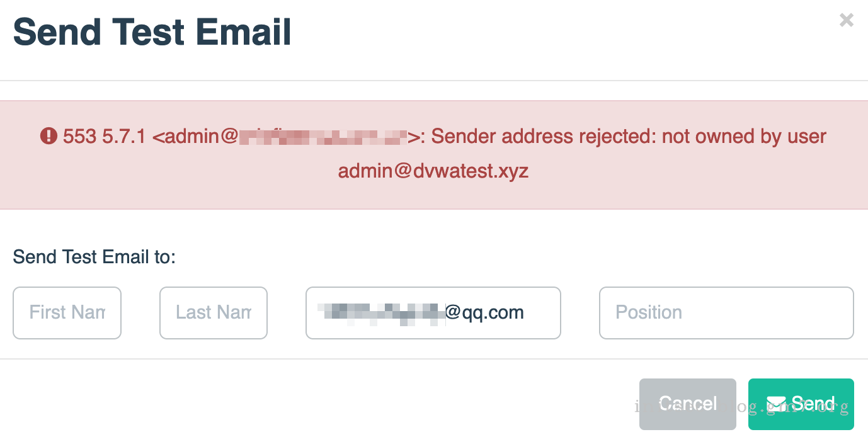Click the "not owned by user" text
The image size is (868, 432).
(x=743, y=136)
